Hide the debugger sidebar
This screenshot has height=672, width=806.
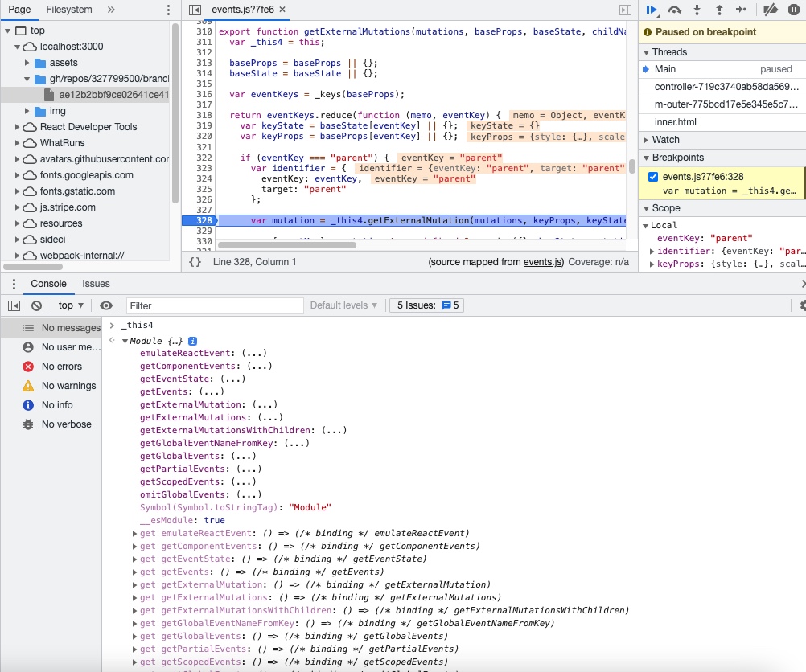(625, 10)
